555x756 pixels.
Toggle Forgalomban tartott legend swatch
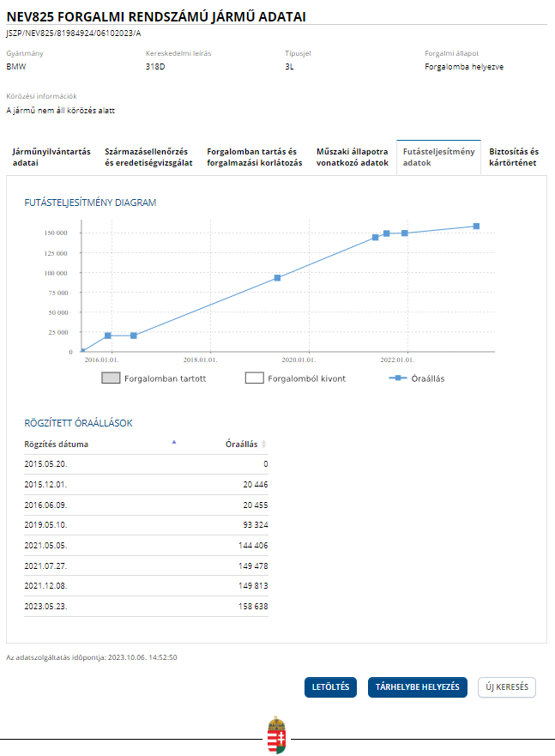111,378
